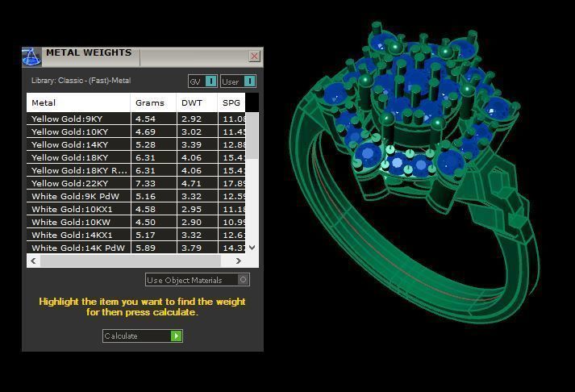Click the Calculate button
Screen dimensions: 575x392
[142, 336]
